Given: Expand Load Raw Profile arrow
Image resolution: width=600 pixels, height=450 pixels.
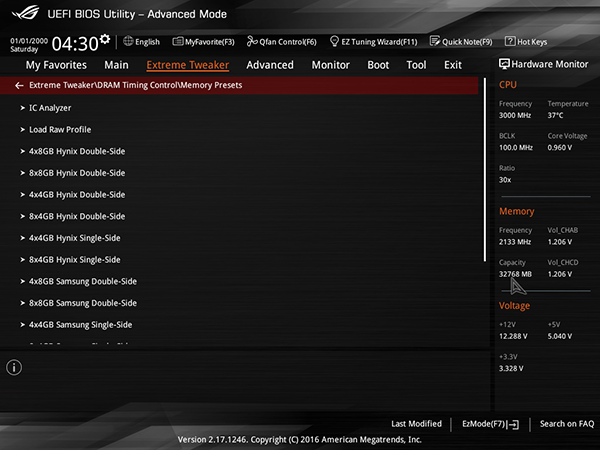Looking at the screenshot, I should (23, 130).
